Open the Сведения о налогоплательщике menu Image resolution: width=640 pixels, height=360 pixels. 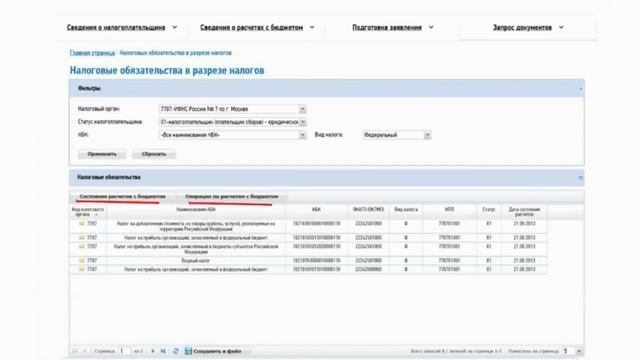click(x=122, y=28)
